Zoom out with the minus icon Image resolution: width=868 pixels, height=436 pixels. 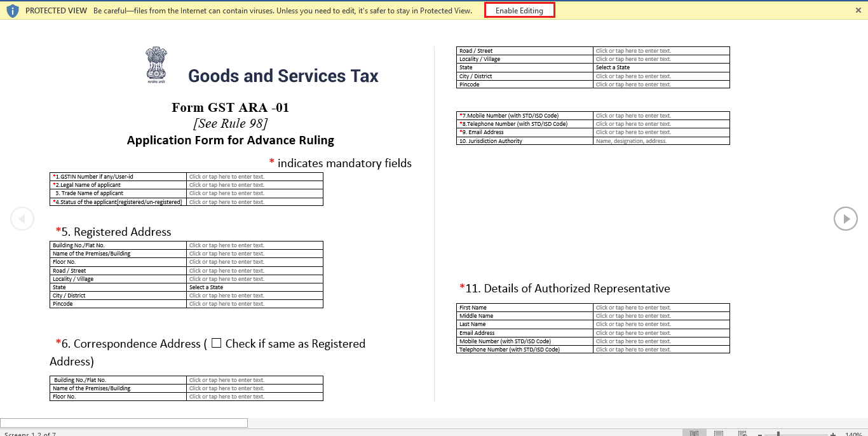[x=760, y=433]
